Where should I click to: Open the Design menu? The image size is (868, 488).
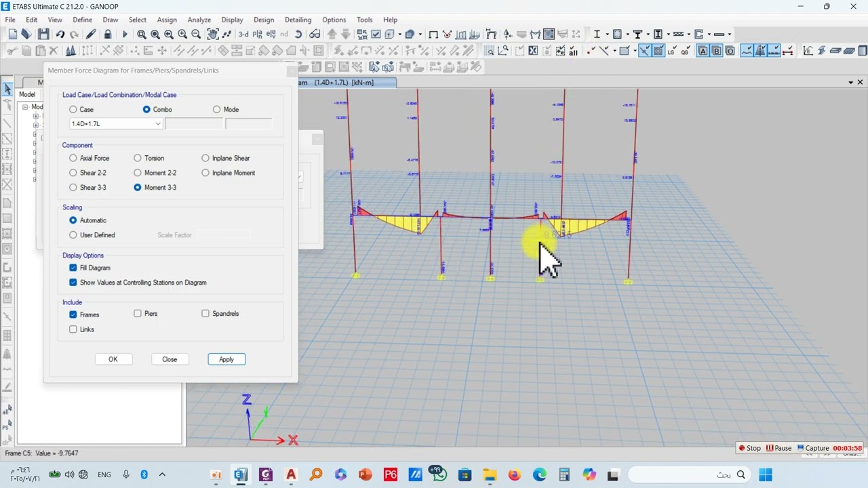pos(264,20)
